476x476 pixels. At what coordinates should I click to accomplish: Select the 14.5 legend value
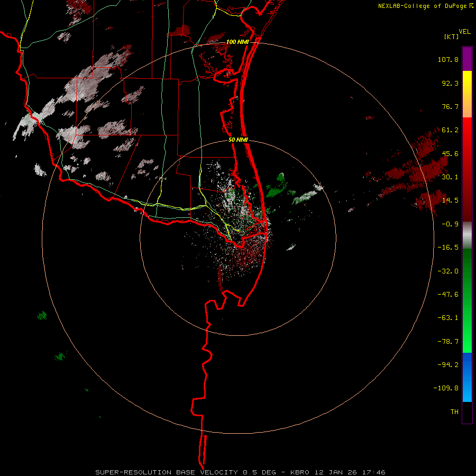450,200
